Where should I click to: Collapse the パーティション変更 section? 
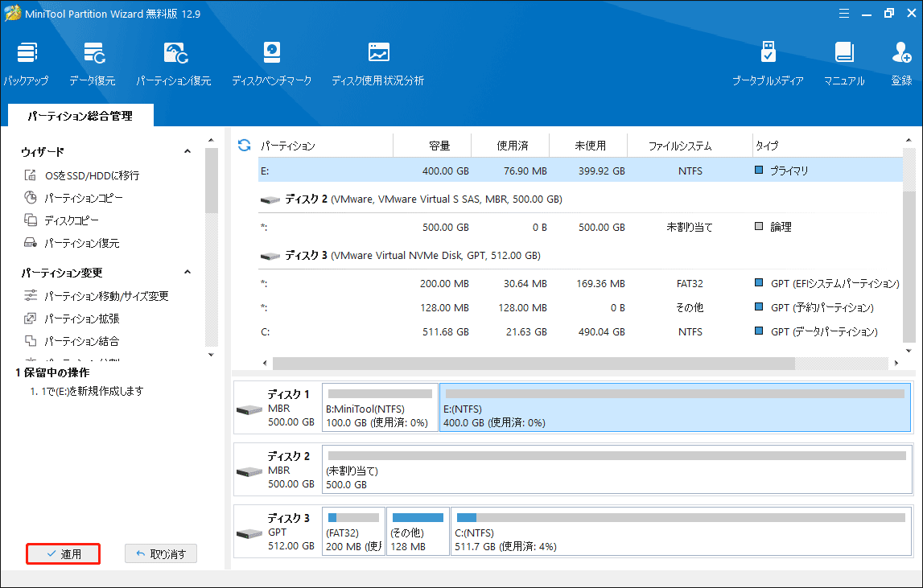(187, 273)
